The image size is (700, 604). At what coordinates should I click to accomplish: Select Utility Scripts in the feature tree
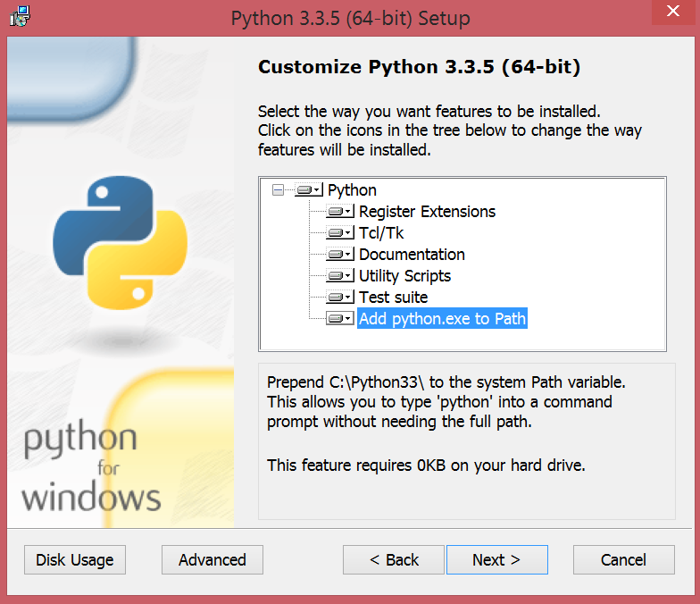coord(404,276)
